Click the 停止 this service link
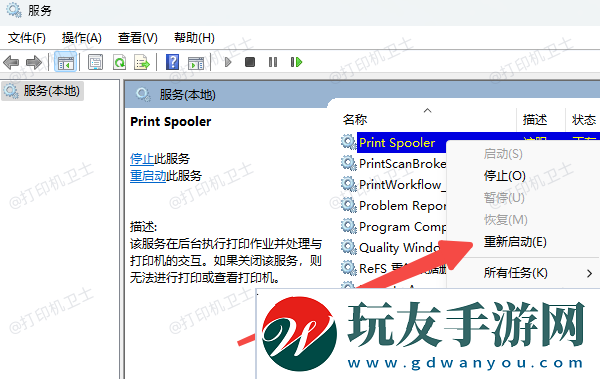This screenshot has height=379, width=600. 142,158
